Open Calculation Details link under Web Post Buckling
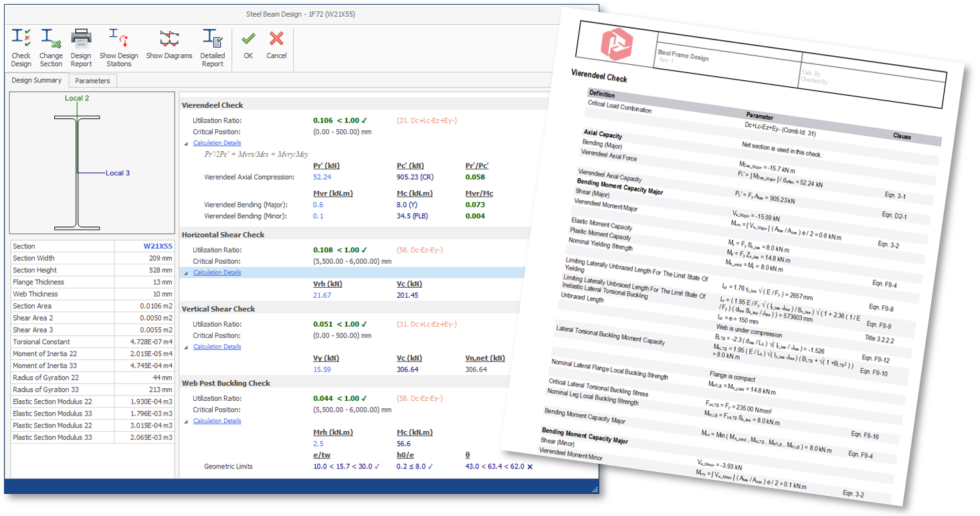980x516 pixels. click(217, 421)
